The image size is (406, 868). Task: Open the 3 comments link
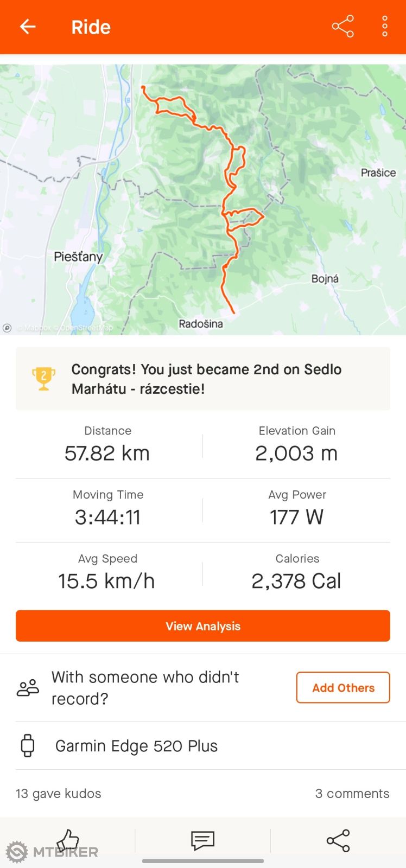[x=352, y=794]
